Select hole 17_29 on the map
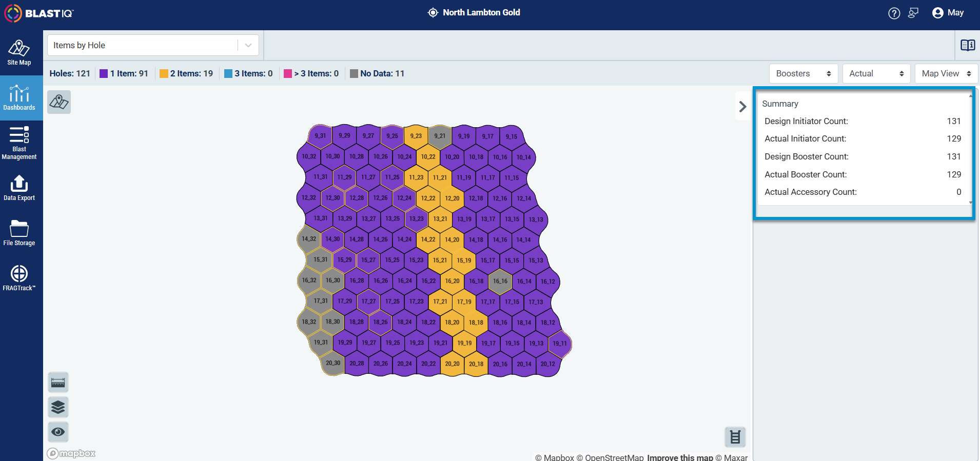 pos(345,302)
